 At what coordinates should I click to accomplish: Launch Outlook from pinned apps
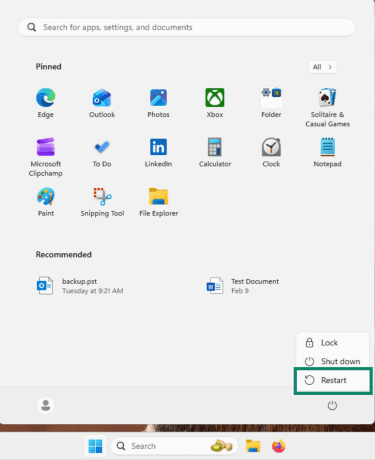click(102, 103)
